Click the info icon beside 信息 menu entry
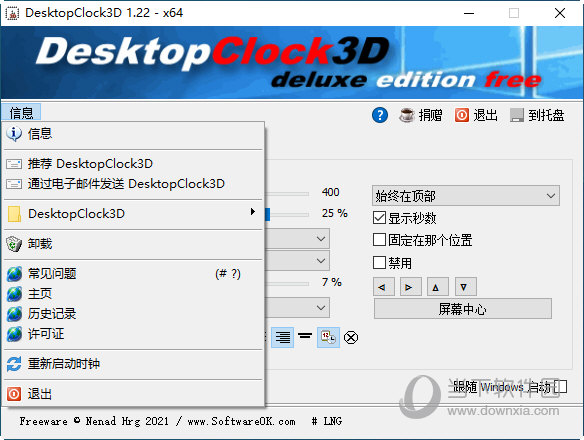The width and height of the screenshot is (584, 440). click(14, 134)
